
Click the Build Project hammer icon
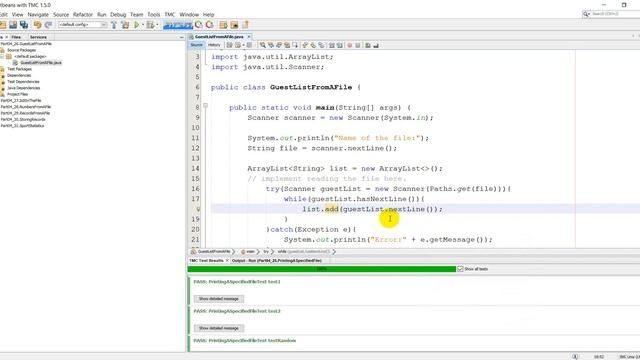pyautogui.click(x=114, y=25)
